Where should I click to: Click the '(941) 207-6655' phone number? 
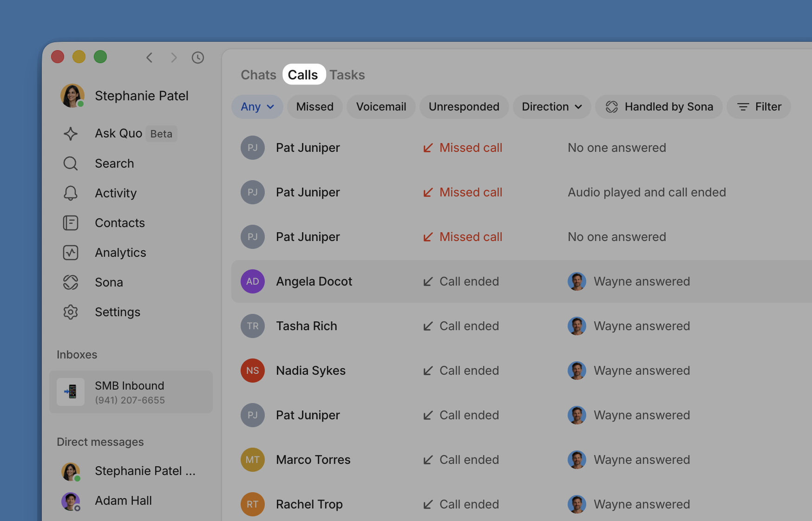coord(130,400)
